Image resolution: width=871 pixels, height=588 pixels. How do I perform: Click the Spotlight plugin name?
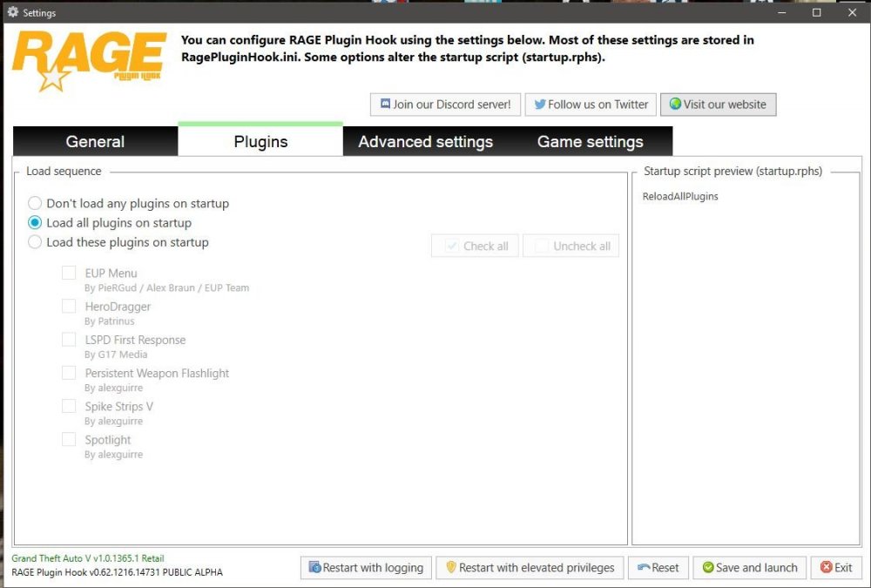coord(108,440)
